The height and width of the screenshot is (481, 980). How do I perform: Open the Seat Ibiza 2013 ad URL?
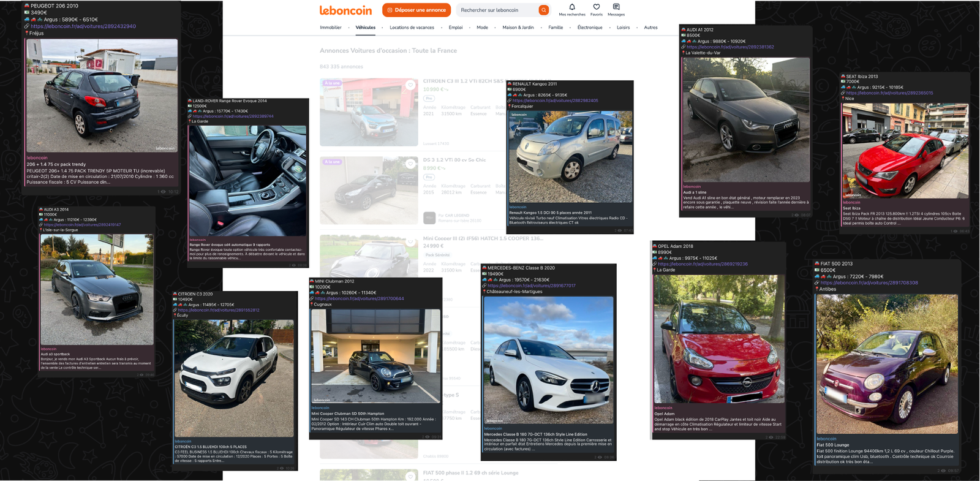pos(889,93)
